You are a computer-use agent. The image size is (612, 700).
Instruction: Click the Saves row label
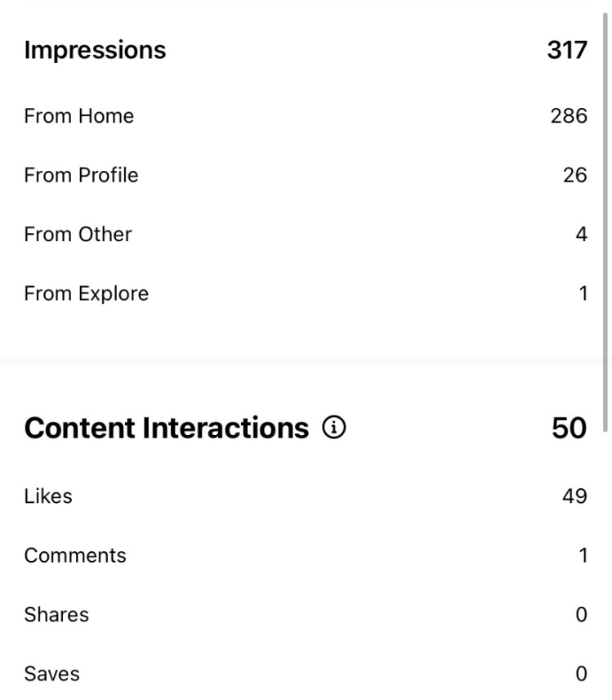click(51, 674)
